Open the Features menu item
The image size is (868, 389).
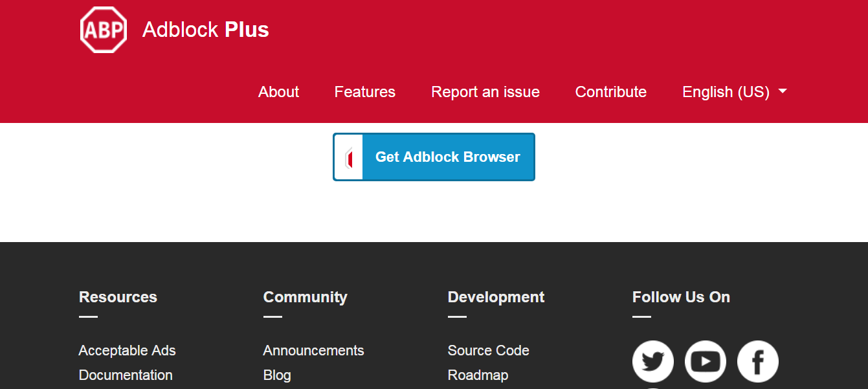365,92
